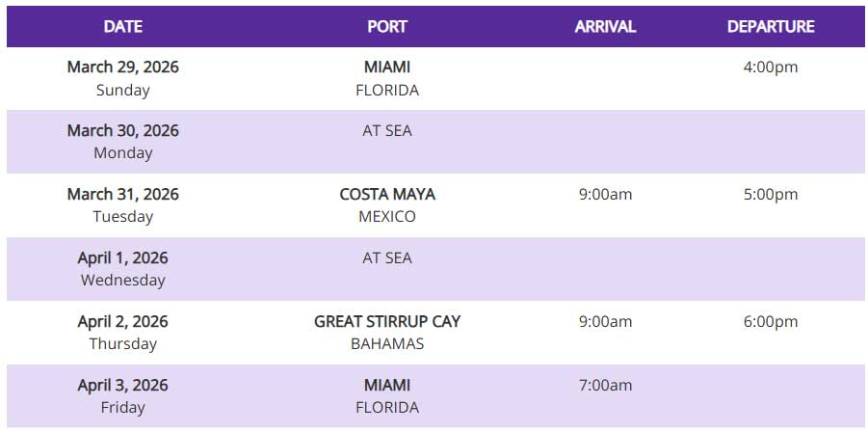
Task: Click AT SEA on the Monday row
Action: 387,131
